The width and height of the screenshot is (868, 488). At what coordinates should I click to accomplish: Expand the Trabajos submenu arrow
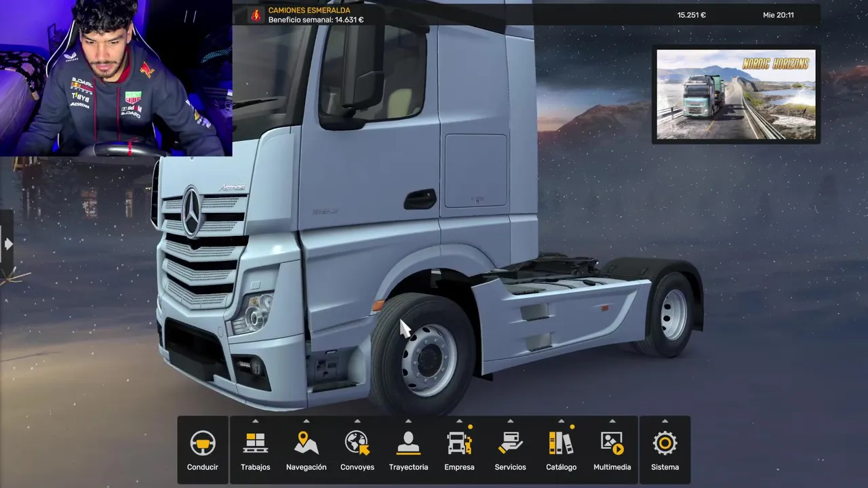coord(256,421)
